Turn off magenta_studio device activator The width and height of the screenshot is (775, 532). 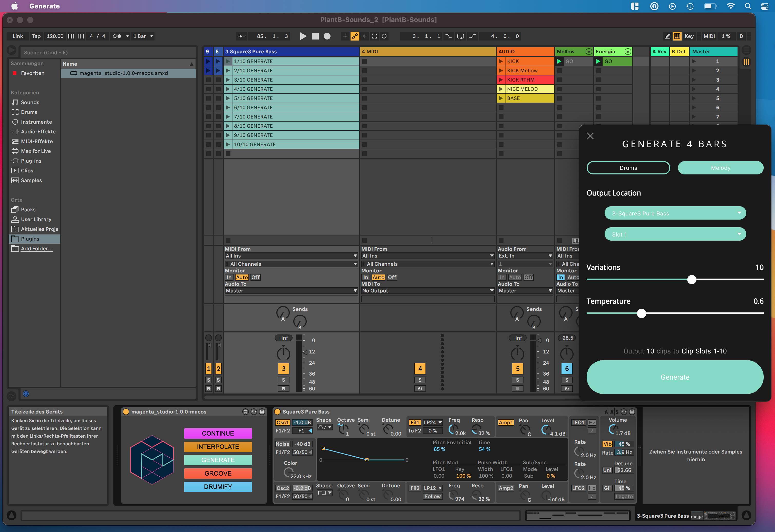pyautogui.click(x=126, y=412)
